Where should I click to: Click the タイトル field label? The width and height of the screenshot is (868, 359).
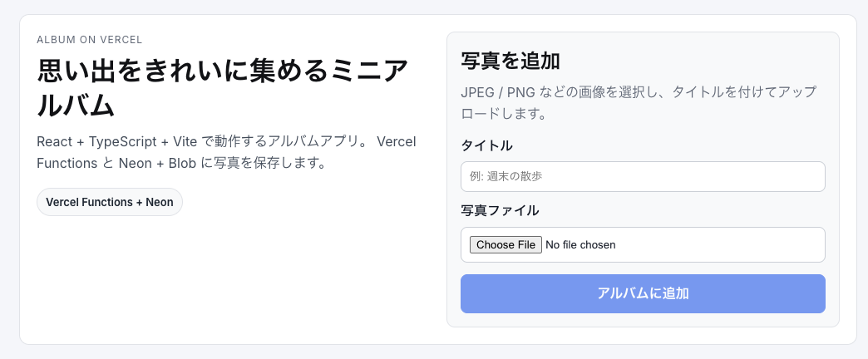tap(486, 145)
